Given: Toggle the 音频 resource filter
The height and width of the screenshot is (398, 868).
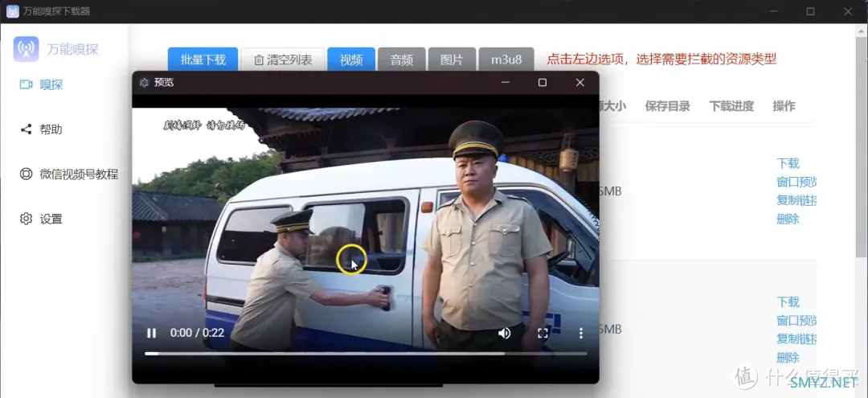Looking at the screenshot, I should tap(401, 59).
